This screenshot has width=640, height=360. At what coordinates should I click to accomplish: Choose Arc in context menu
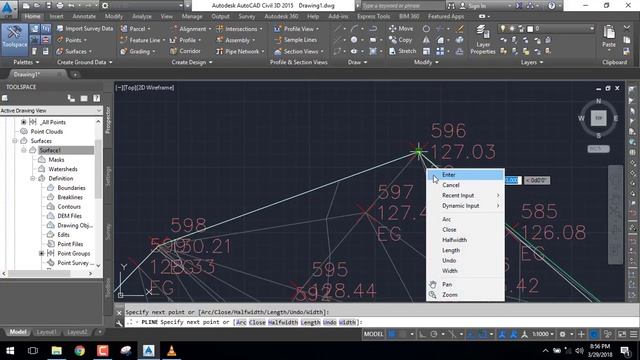465,219
